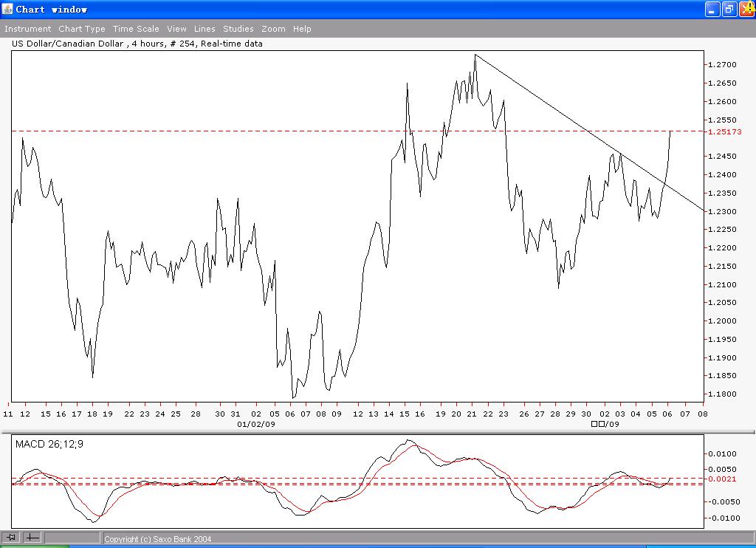Click the 01/02/09 date label on axis
Screen dimensions: 756x548
click(256, 424)
